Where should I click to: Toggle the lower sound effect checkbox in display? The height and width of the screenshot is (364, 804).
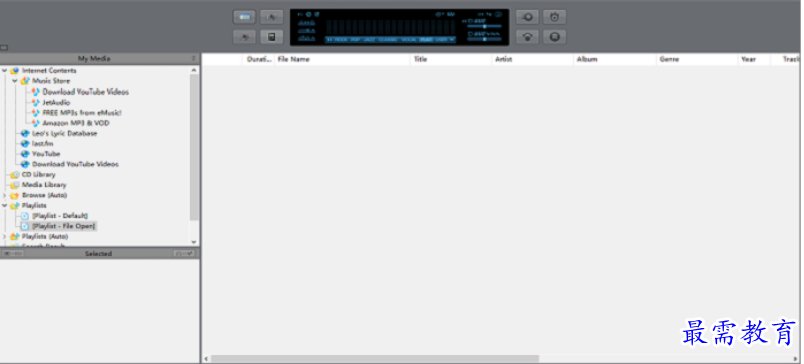coord(471,34)
